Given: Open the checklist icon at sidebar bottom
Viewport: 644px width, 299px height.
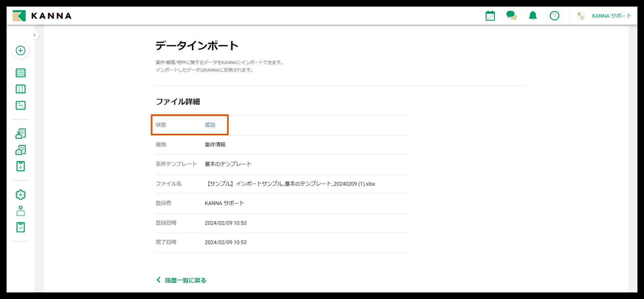Looking at the screenshot, I should click(20, 227).
